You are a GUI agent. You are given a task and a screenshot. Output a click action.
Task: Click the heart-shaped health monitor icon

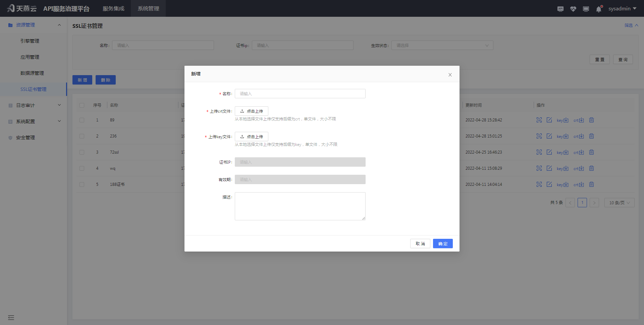coord(573,9)
